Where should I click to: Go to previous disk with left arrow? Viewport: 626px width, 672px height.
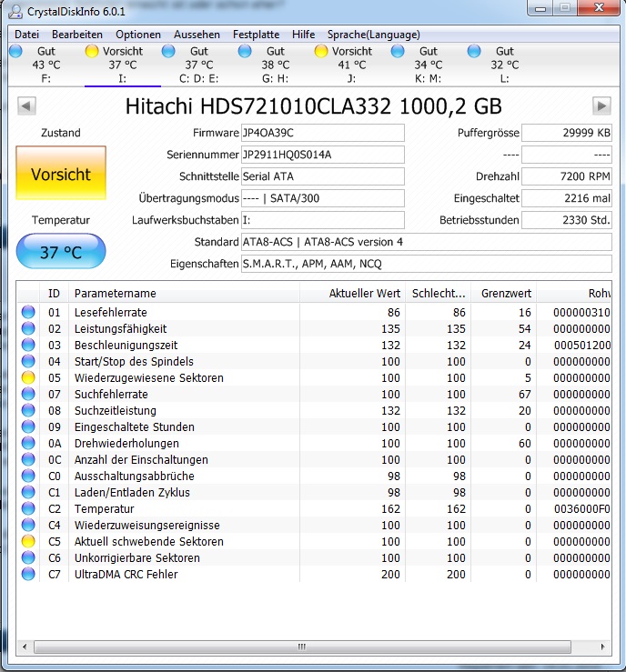[x=26, y=105]
